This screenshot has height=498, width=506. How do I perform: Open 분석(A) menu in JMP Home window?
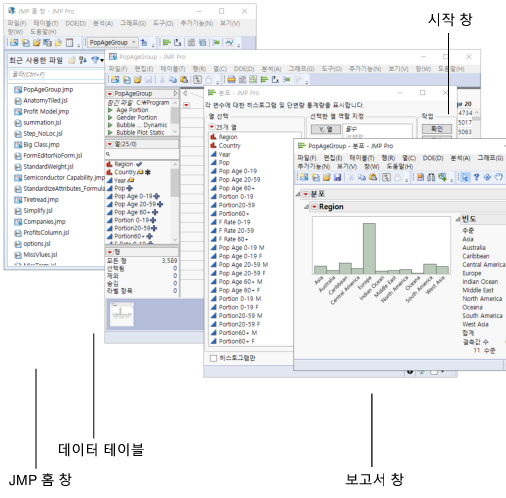(x=103, y=23)
